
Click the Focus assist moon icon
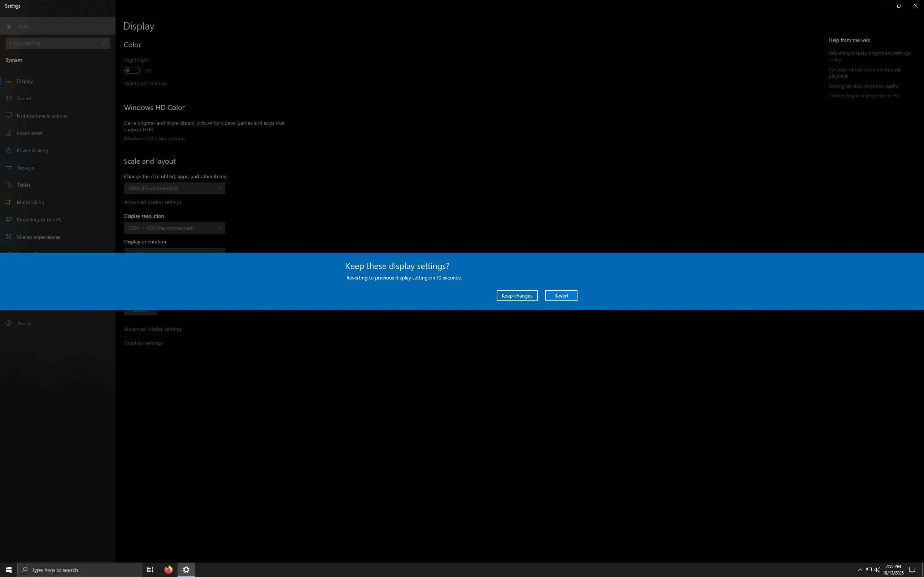click(9, 133)
